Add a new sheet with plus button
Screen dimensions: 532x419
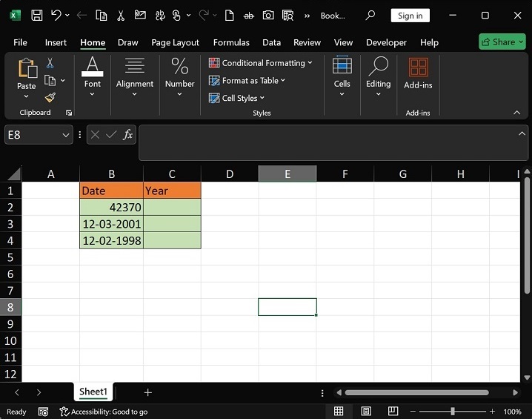[147, 392]
